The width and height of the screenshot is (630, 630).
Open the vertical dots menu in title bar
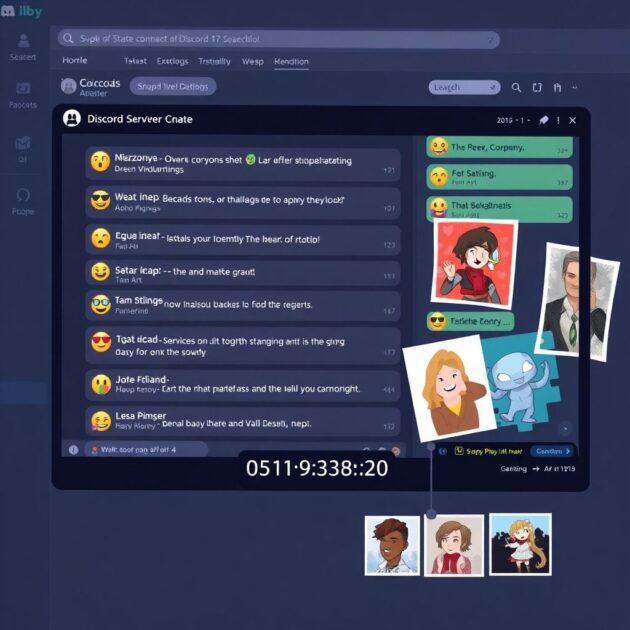[x=558, y=120]
